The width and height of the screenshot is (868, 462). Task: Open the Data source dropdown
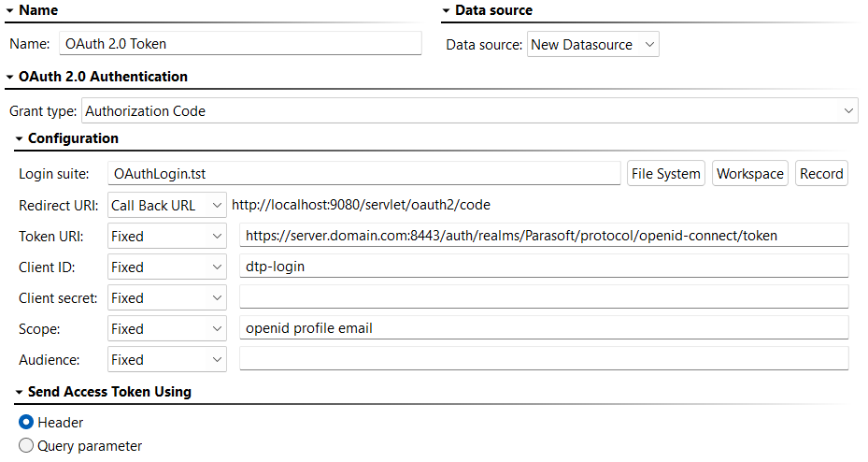click(593, 44)
